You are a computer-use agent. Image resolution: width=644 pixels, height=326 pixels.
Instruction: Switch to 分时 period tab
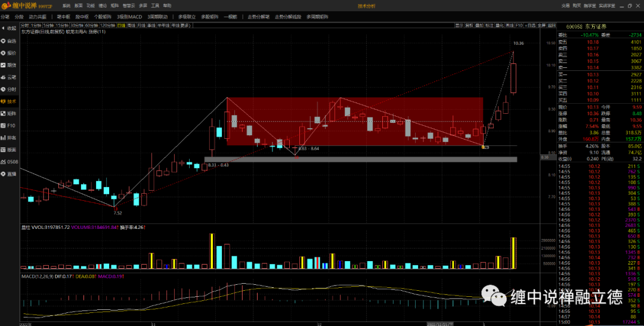click(24, 26)
